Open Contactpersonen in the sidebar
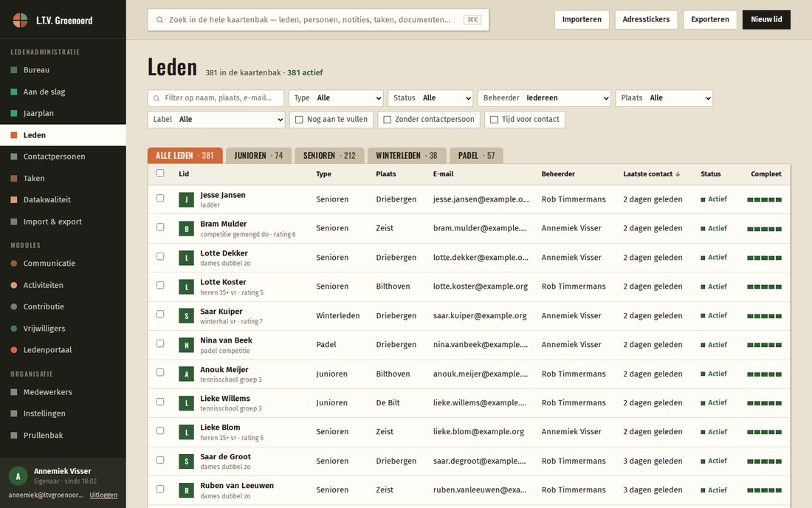Viewport: 812px width, 508px height. point(54,157)
